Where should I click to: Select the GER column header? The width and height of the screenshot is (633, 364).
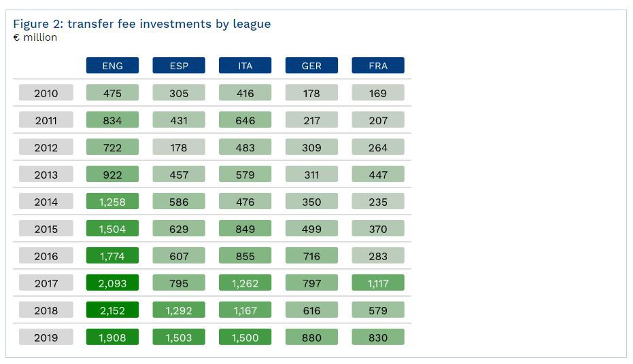pyautogui.click(x=311, y=65)
